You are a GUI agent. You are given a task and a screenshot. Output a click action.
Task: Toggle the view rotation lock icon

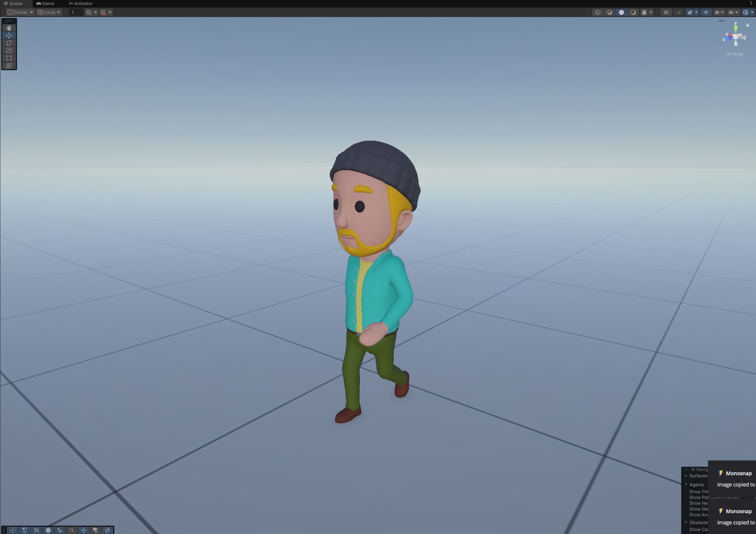coord(748,25)
